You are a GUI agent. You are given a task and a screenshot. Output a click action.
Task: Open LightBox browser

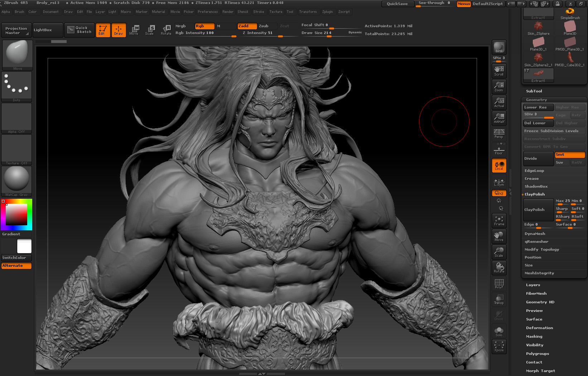(48, 30)
